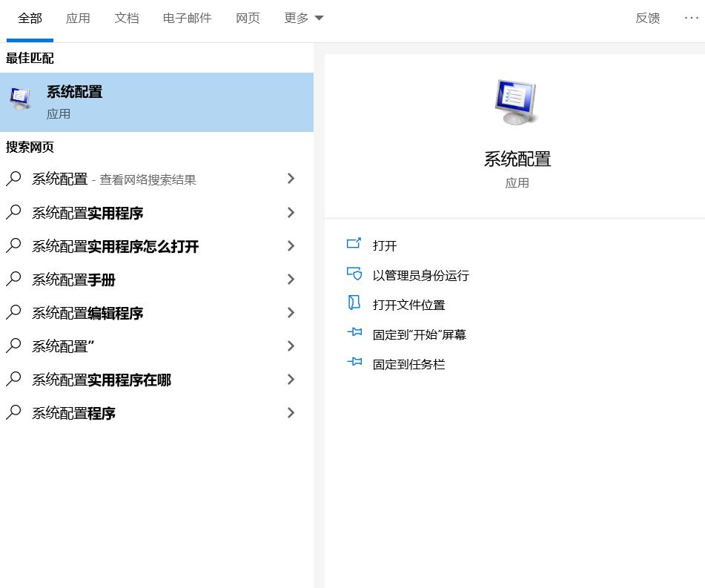Image resolution: width=705 pixels, height=588 pixels.
Task: Click the large 系统配置 icon in preview panel
Action: click(517, 102)
